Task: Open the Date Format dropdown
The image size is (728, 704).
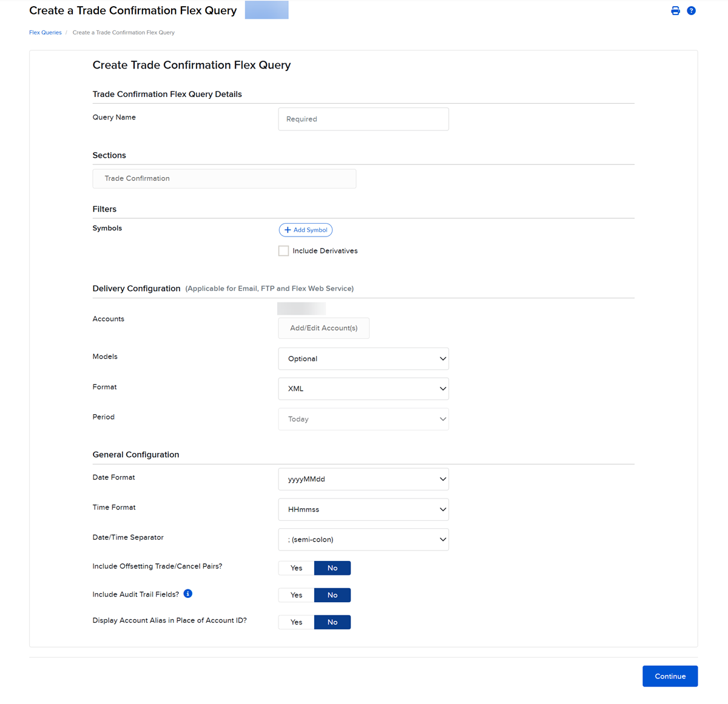Action: (x=363, y=479)
